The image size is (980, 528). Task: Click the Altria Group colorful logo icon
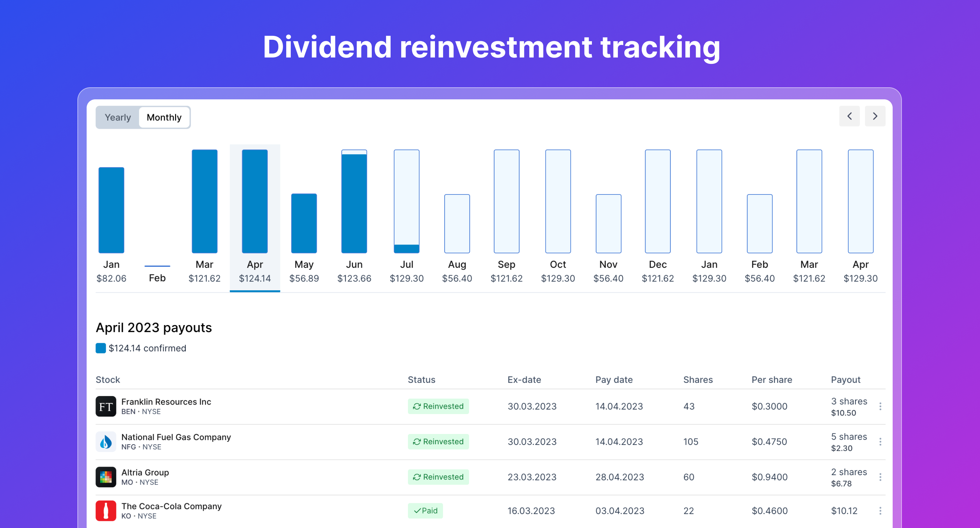(106, 477)
